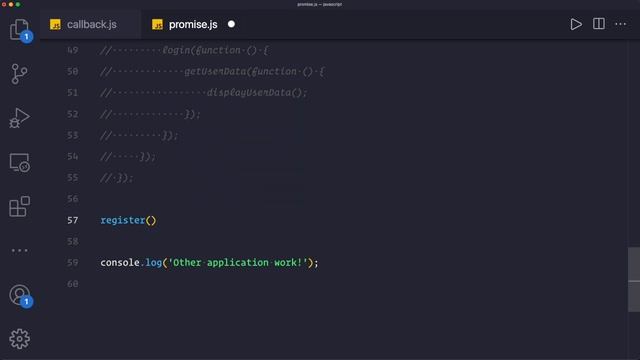
Task: Select the promise.js tab
Action: [x=193, y=24]
